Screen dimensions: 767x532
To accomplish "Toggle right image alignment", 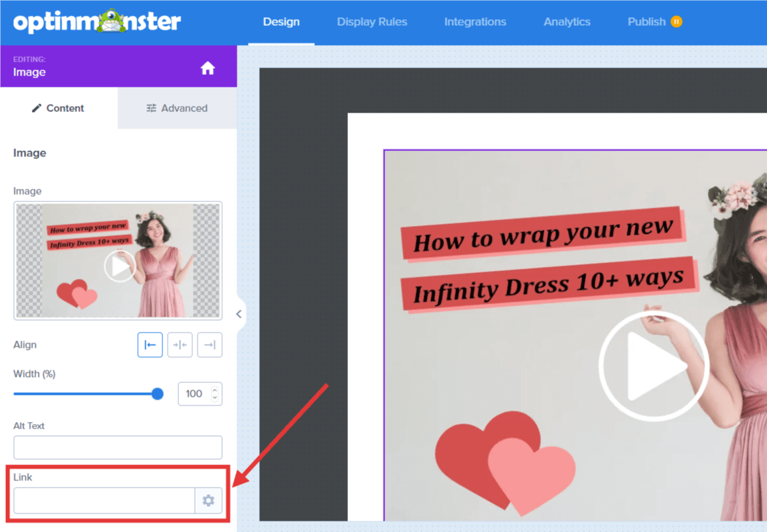I will point(209,345).
